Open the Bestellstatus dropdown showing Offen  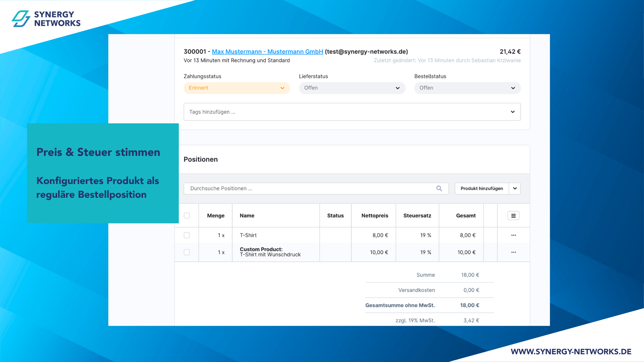point(467,88)
